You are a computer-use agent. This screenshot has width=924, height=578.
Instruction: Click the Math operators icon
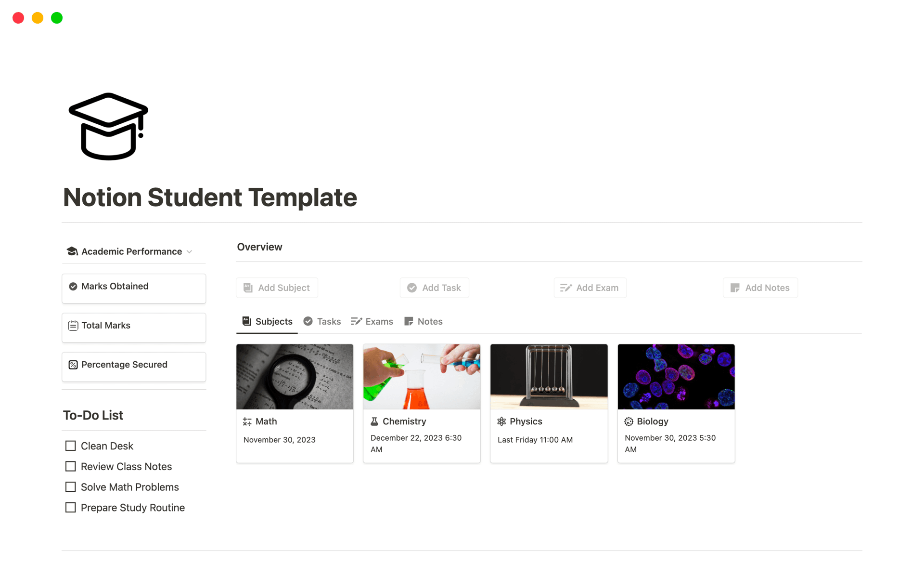(247, 421)
